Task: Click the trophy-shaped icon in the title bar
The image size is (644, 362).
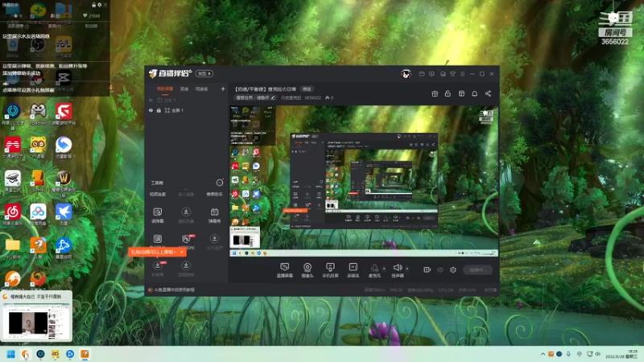Action: [452, 74]
